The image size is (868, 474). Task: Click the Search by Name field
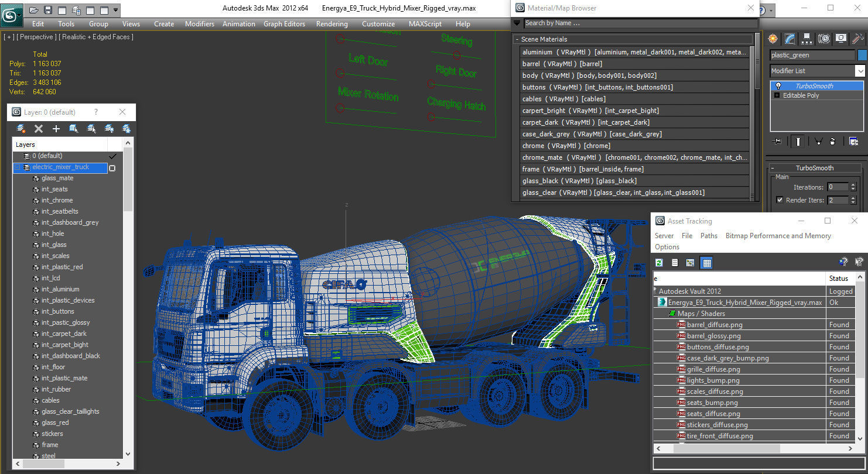click(640, 23)
